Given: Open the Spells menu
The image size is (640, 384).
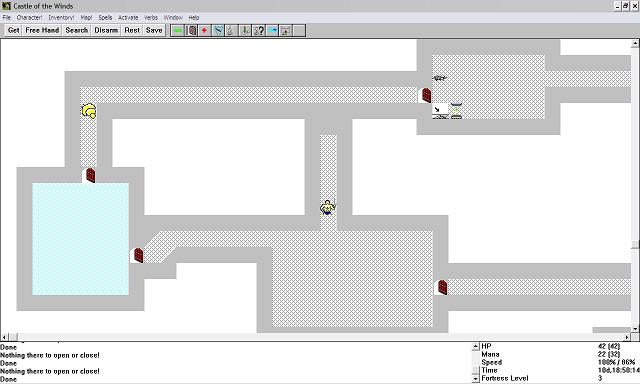Looking at the screenshot, I should pyautogui.click(x=105, y=18).
